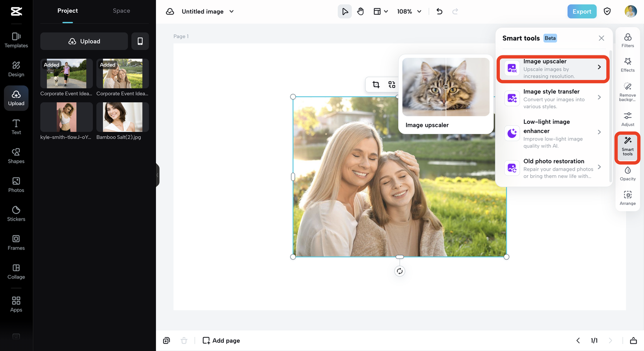This screenshot has width=644, height=351.
Task: Open the canvas layout dropdown
Action: click(x=381, y=12)
